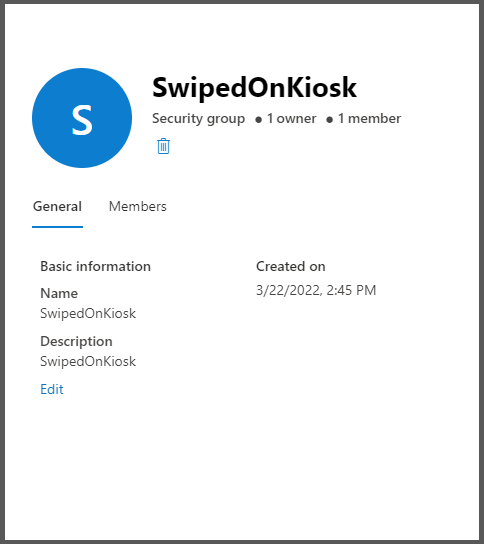Open the Edit link under Description
Viewport: 484px width, 544px height.
coord(52,389)
